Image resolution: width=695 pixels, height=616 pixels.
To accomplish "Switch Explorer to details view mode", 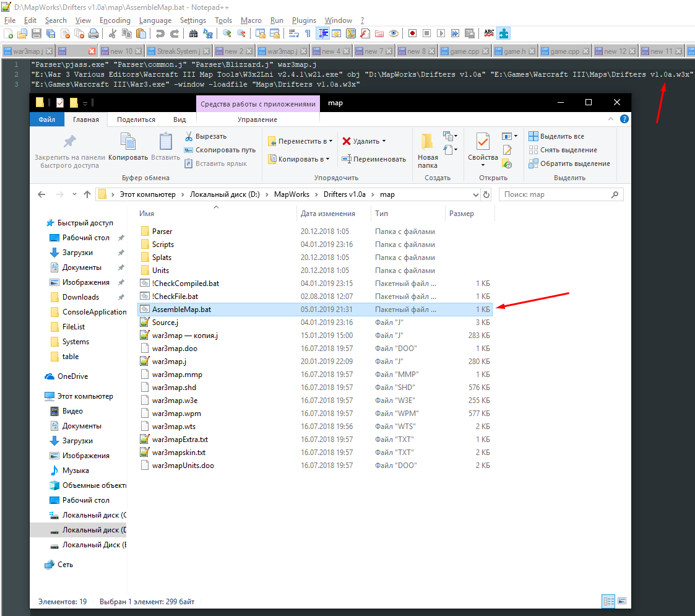I will [x=608, y=601].
